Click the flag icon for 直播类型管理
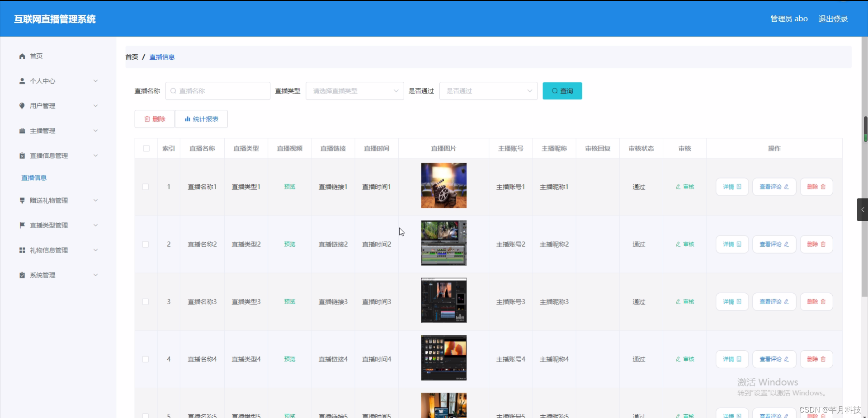This screenshot has width=868, height=418. 22,225
